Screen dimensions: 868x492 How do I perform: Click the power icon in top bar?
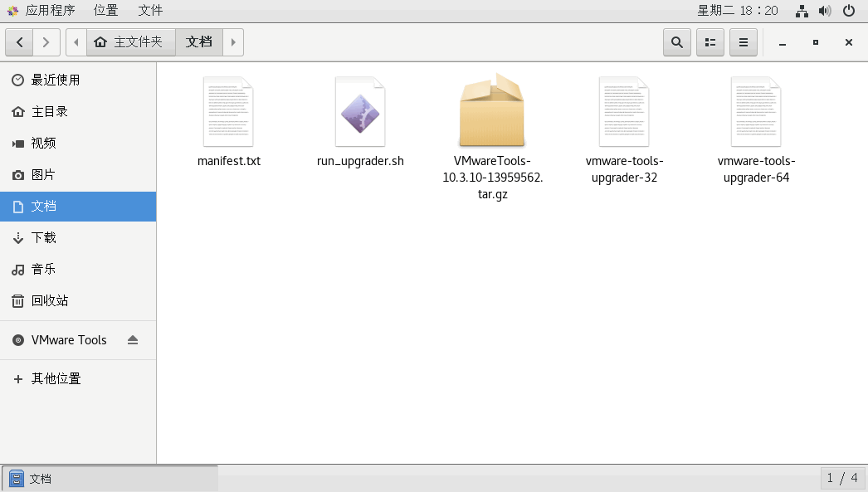[849, 11]
